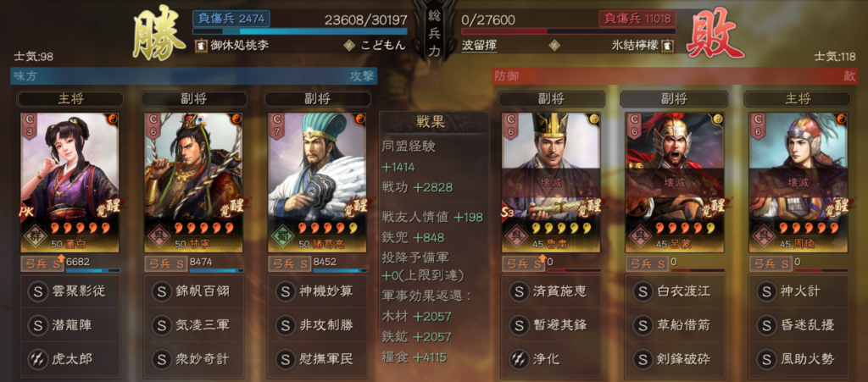Click the S icon beside 神火計

(x=766, y=291)
